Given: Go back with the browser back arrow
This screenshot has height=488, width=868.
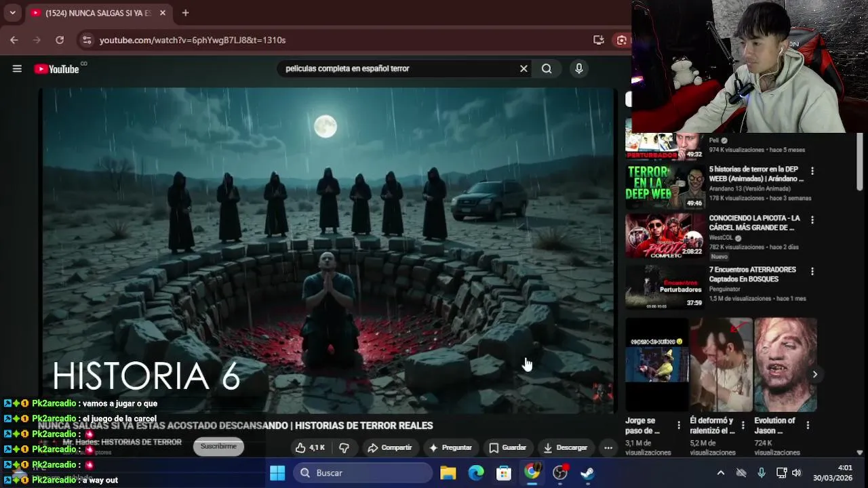Looking at the screenshot, I should point(14,40).
